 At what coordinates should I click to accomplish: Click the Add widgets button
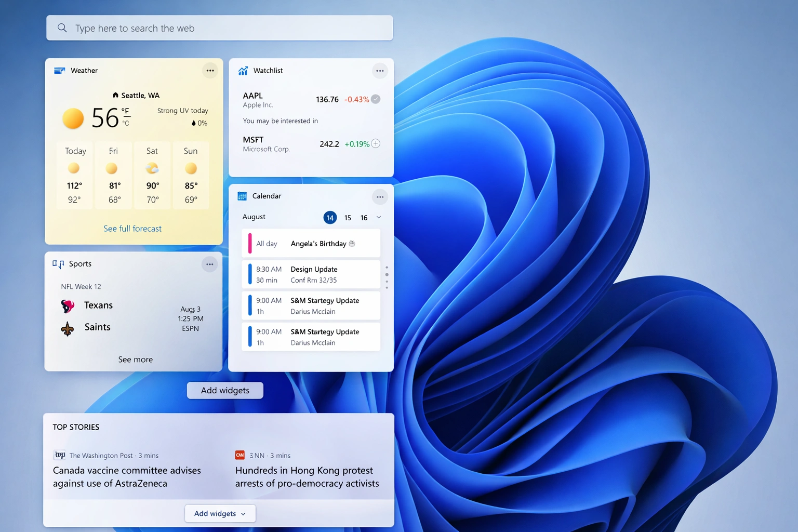pos(225,390)
